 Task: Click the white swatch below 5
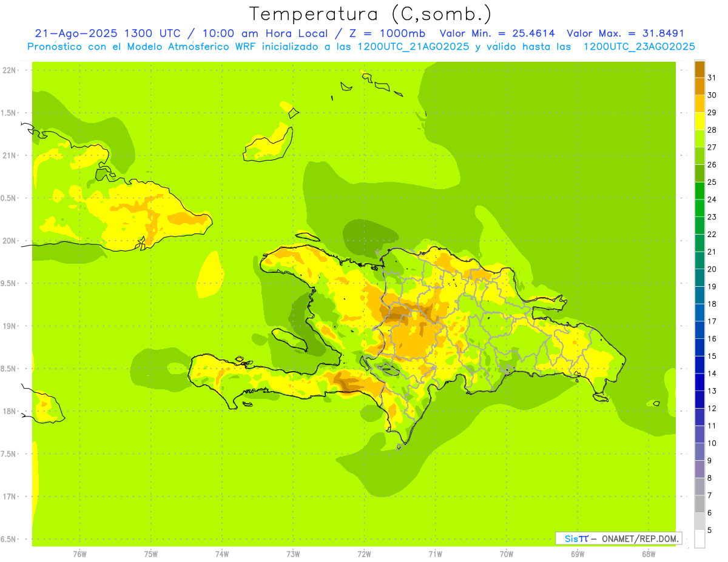(x=699, y=539)
